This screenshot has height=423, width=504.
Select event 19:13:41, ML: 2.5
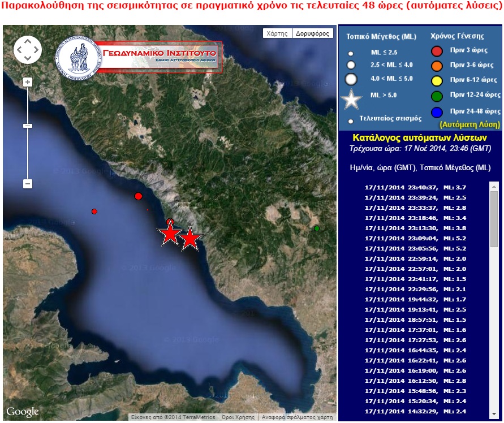(x=415, y=309)
